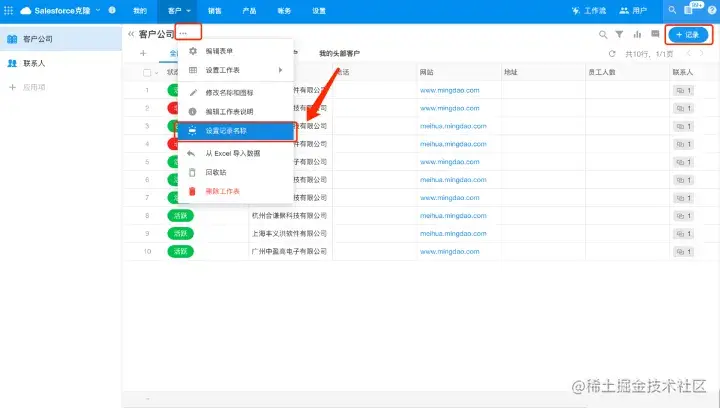
Task: Open the help question mark icon
Action: coord(712,10)
